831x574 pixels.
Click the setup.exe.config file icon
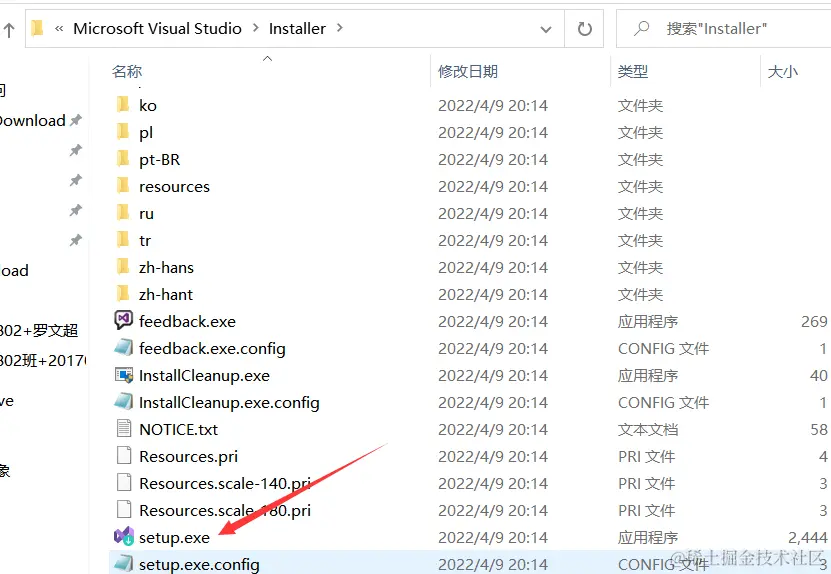(123, 563)
